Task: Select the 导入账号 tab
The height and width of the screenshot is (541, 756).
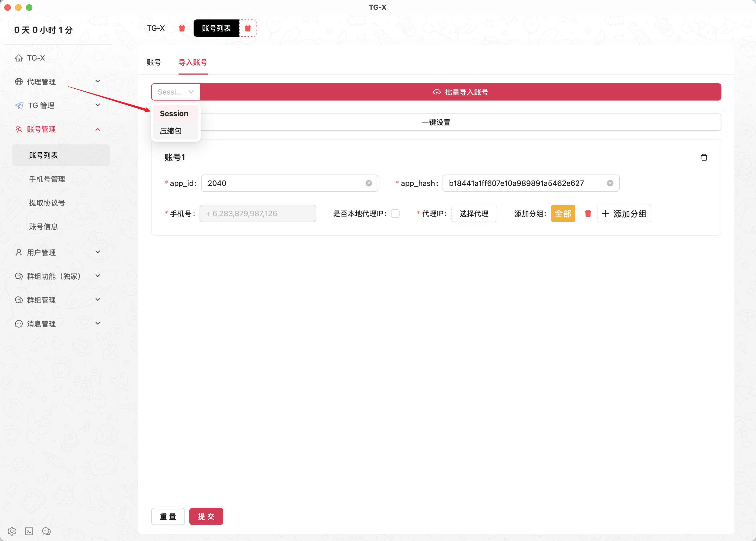Action: [193, 62]
